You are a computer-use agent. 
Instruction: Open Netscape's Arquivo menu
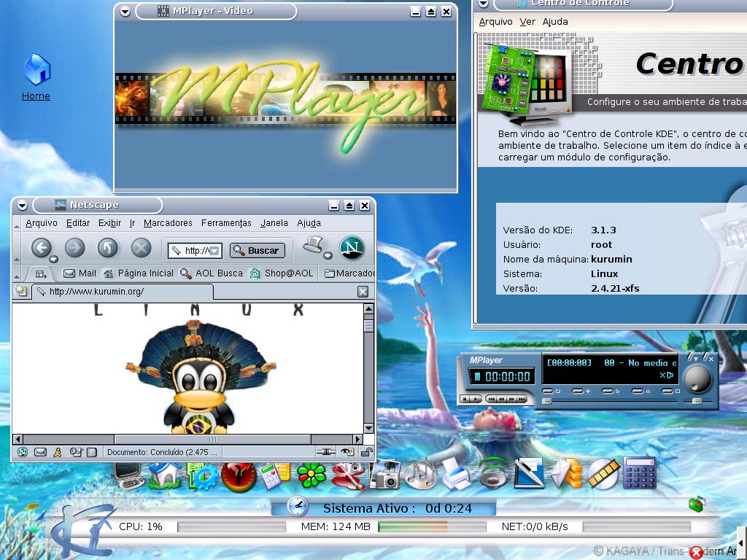pos(42,223)
